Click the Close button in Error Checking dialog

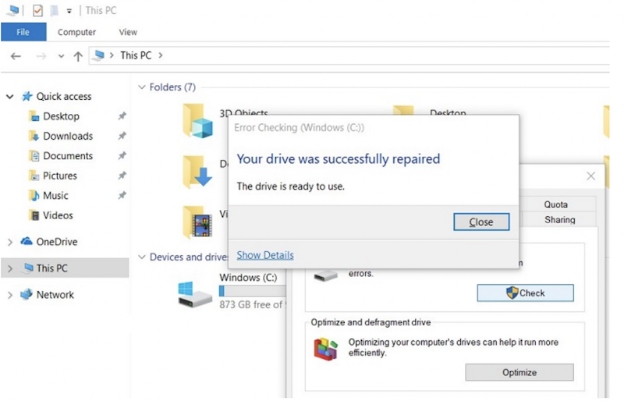pyautogui.click(x=481, y=222)
